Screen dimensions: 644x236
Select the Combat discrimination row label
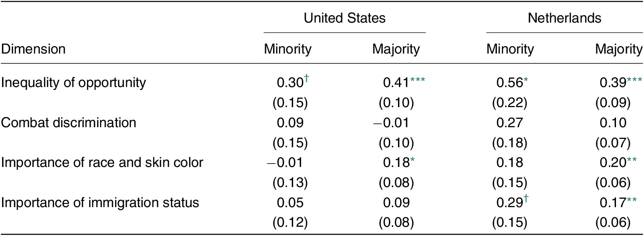(x=69, y=123)
